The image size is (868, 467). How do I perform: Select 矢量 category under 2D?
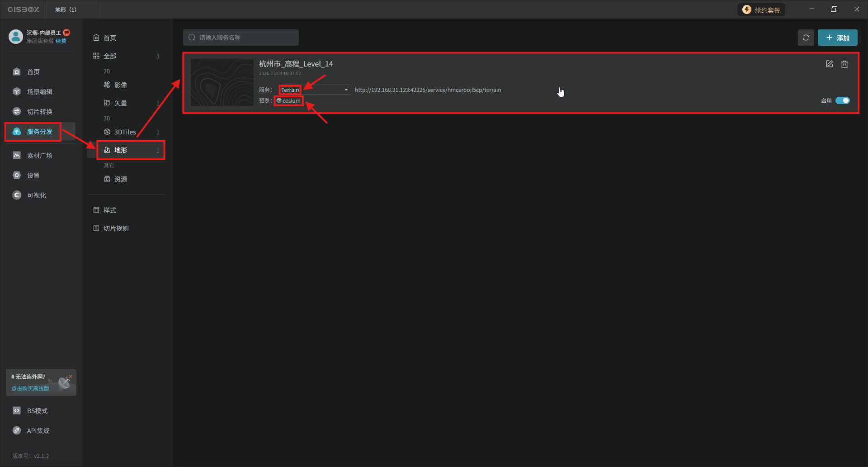pos(120,103)
